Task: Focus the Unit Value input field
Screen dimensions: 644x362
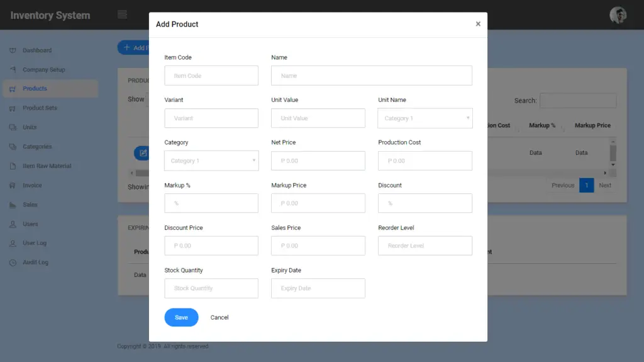Action: (318, 118)
